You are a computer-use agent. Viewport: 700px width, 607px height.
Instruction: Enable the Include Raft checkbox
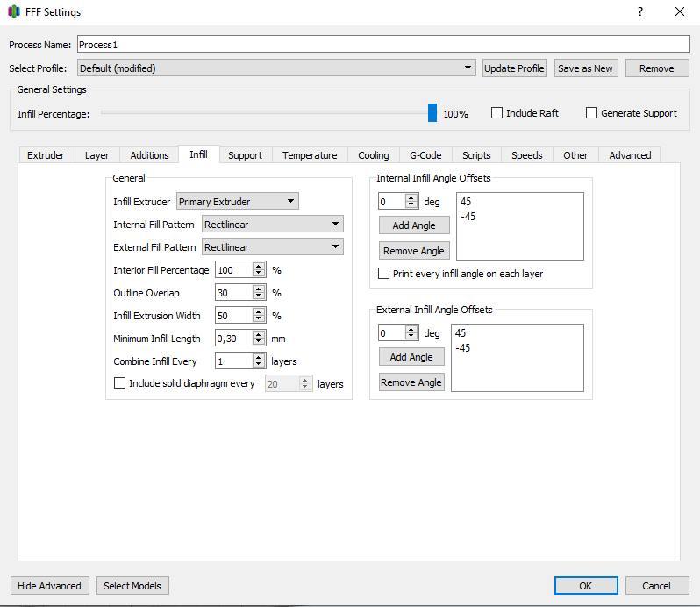point(497,113)
